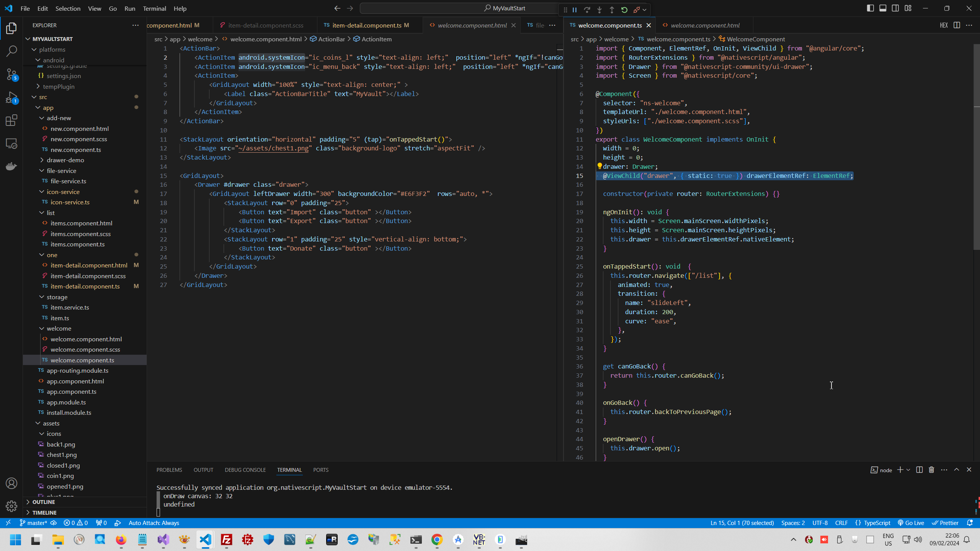The image size is (980, 551).
Task: Open Source Control view with badge
Action: 11,74
